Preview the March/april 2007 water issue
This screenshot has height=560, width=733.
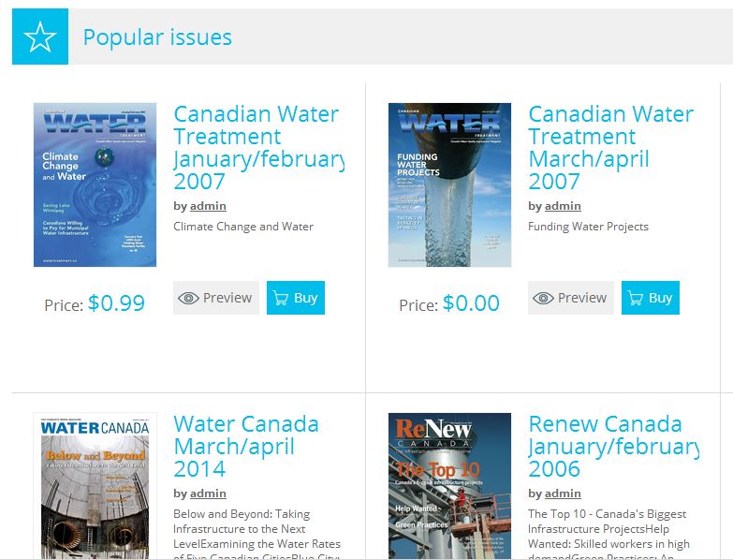click(x=571, y=298)
